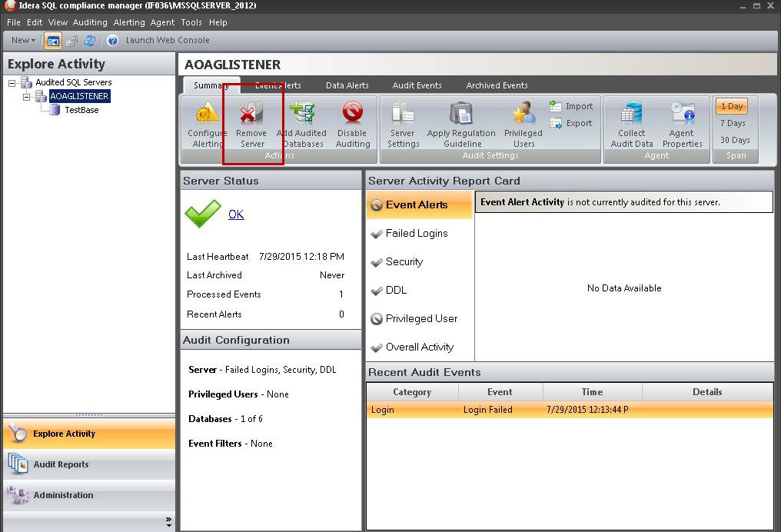Select Overall Activity report card
The height and width of the screenshot is (532, 781).
pyautogui.click(x=420, y=347)
